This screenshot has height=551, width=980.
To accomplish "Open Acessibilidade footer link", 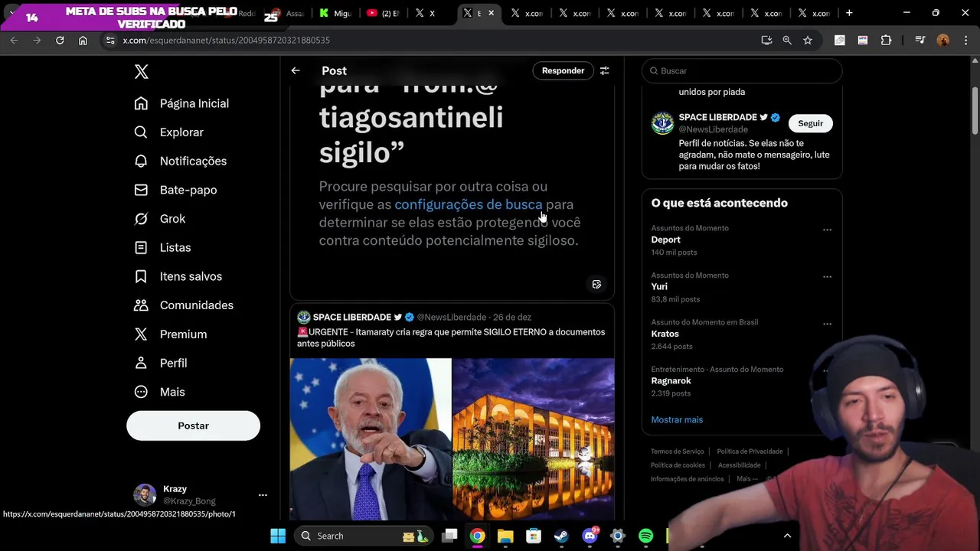I will pos(740,465).
